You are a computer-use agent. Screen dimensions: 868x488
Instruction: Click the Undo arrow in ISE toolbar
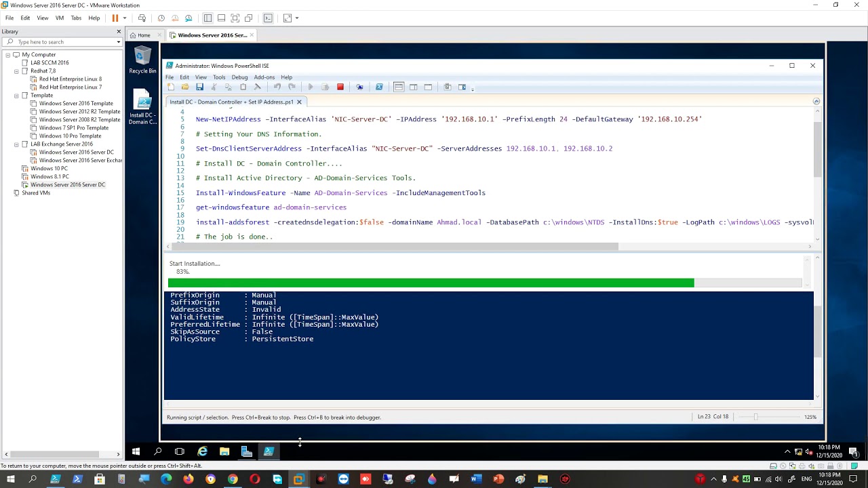point(277,87)
